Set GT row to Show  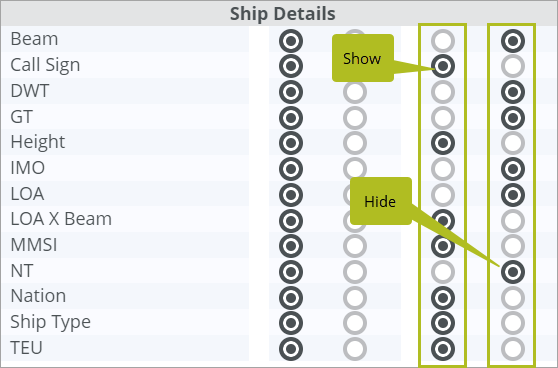coord(443,118)
